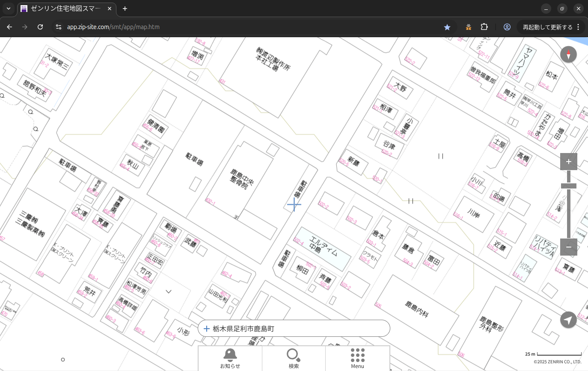Click the 近藤 house label

coord(500,246)
